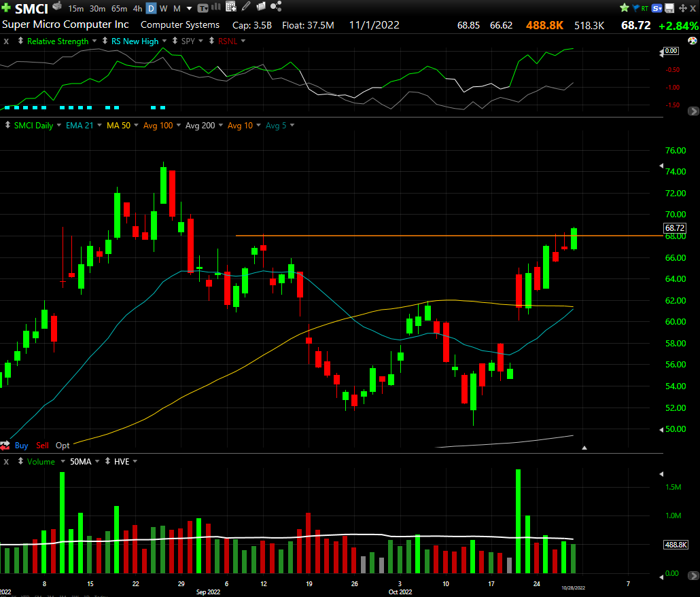The image size is (700, 597).
Task: Expand the EMA 21 dropdown arrow
Action: (99, 126)
